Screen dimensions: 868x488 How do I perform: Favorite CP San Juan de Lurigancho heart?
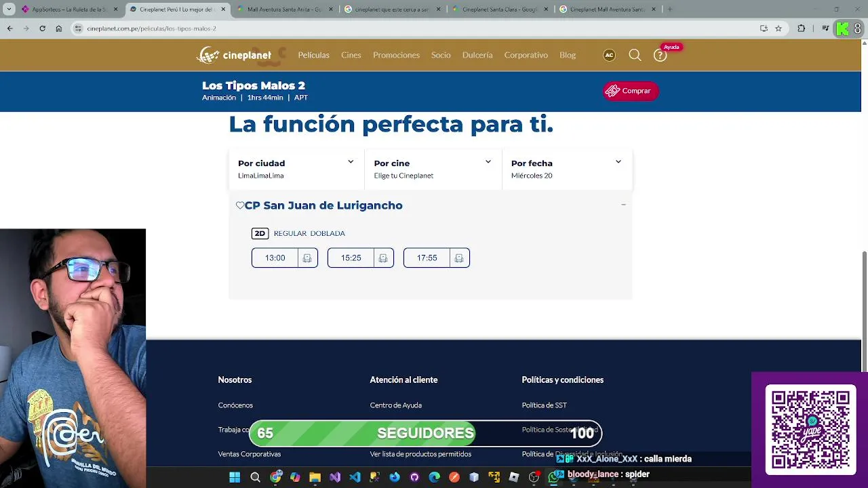[240, 205]
